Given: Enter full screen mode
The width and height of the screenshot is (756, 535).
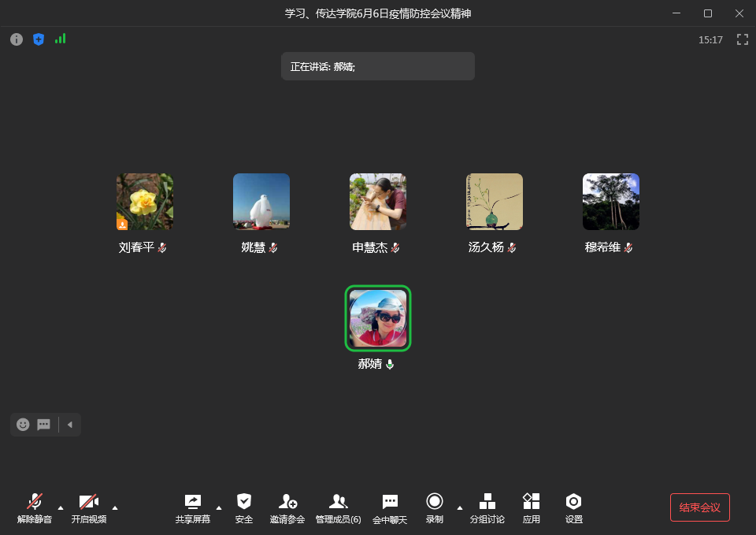Looking at the screenshot, I should (x=742, y=39).
